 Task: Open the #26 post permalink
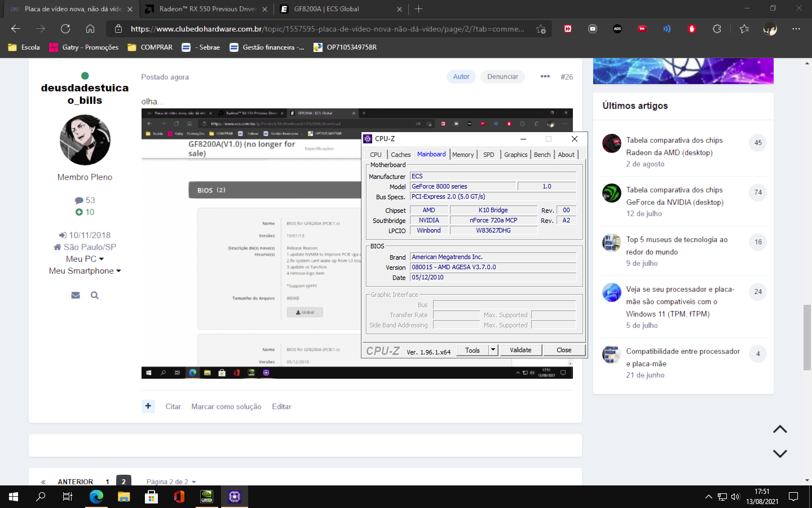pyautogui.click(x=567, y=77)
